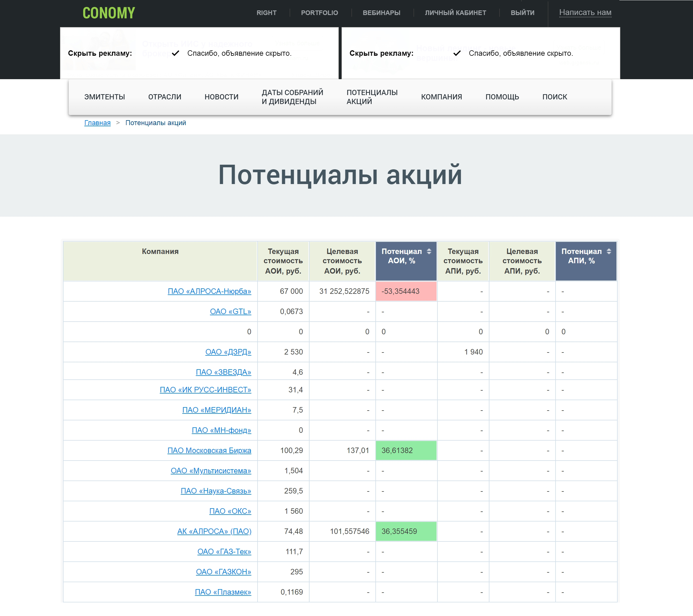
Task: Open the НОВОСТИ tab
Action: click(x=221, y=97)
